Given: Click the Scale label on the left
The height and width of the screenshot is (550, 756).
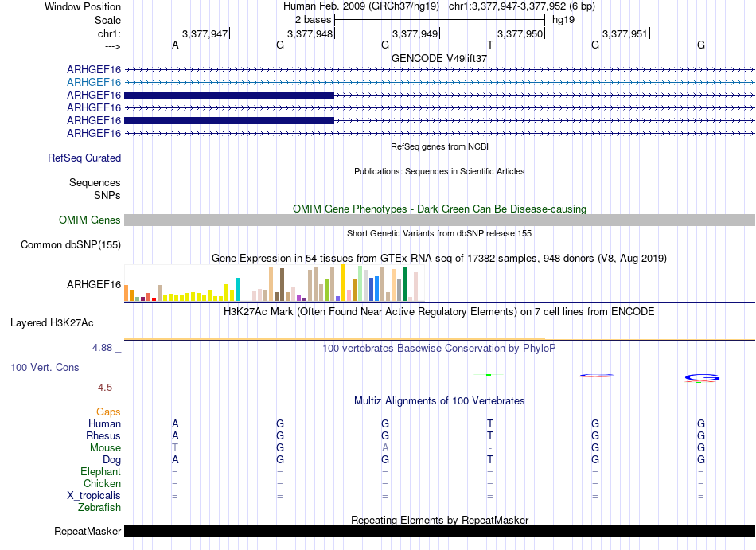Looking at the screenshot, I should click(x=107, y=20).
